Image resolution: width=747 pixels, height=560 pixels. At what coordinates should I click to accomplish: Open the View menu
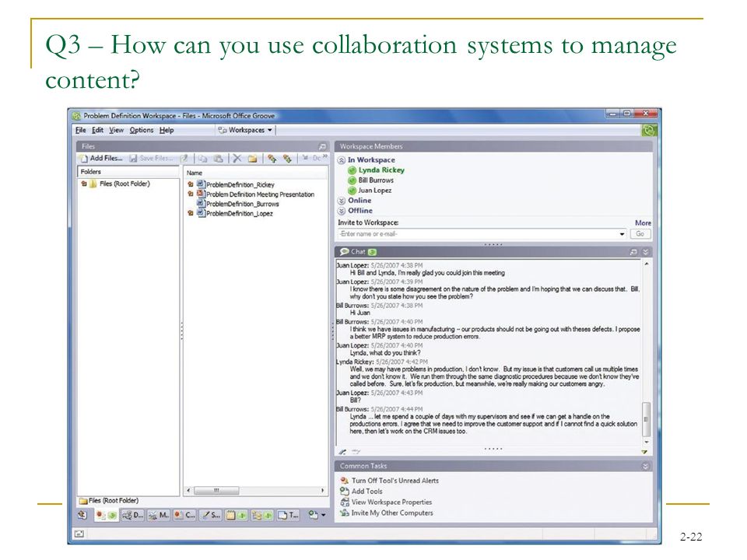tap(116, 130)
